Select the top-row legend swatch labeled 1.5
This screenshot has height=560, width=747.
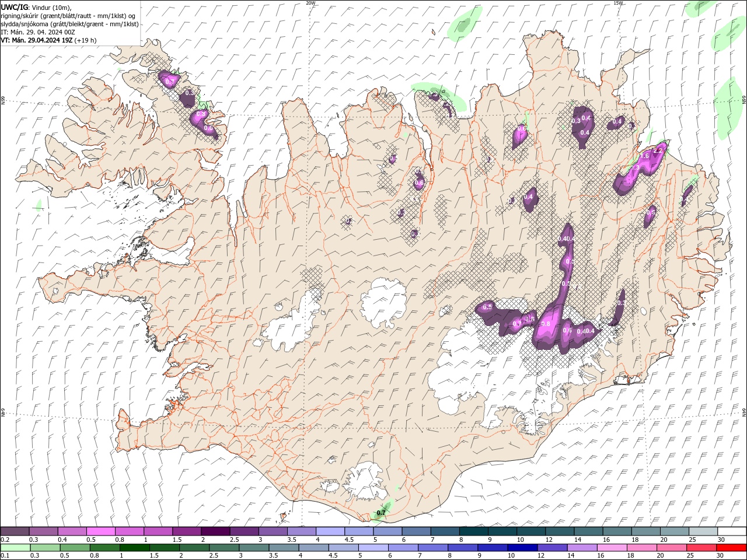(x=187, y=531)
